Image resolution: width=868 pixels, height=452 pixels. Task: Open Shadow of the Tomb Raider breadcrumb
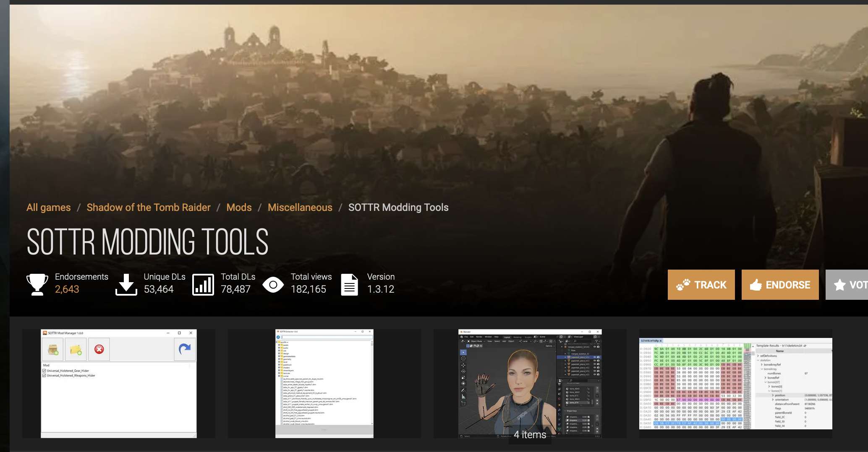149,208
